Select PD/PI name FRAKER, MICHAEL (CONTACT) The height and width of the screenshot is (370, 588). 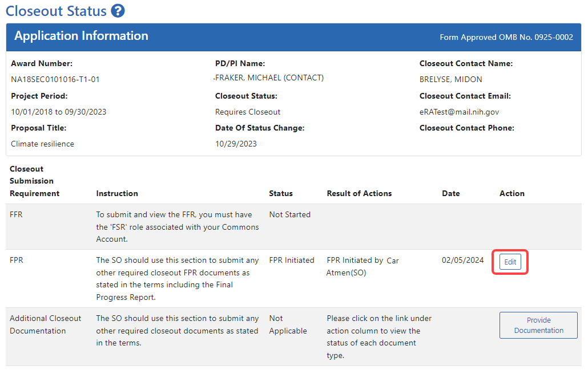(269, 78)
